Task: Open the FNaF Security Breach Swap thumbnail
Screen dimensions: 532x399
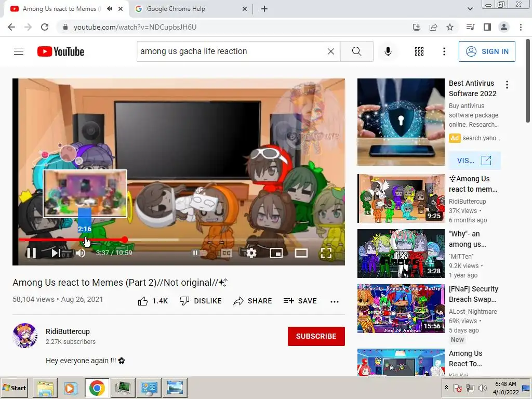Action: (401, 309)
